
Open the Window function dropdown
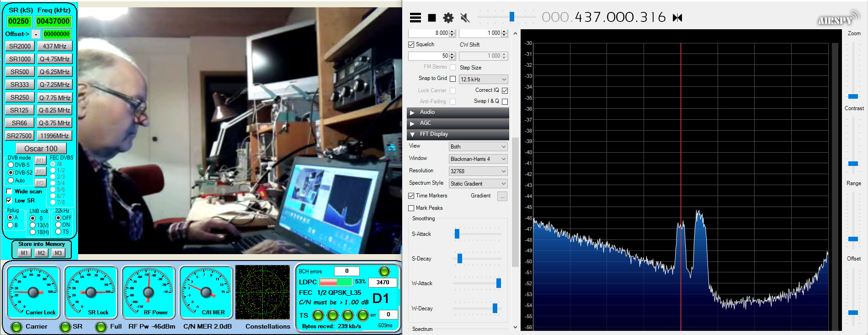tap(478, 159)
